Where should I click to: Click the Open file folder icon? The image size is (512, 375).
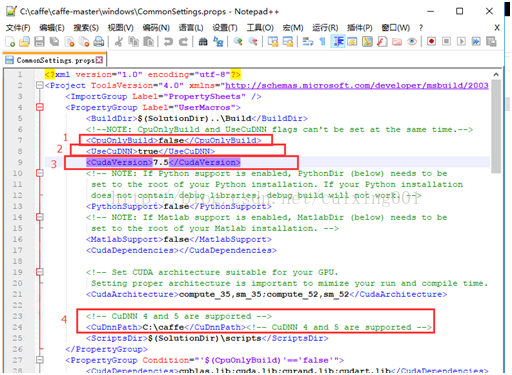click(24, 42)
